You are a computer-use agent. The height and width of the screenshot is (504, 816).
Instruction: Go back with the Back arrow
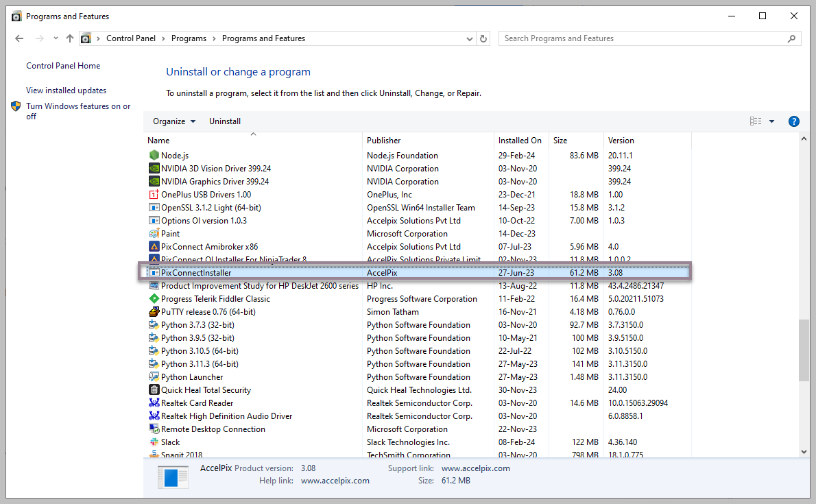coord(19,38)
